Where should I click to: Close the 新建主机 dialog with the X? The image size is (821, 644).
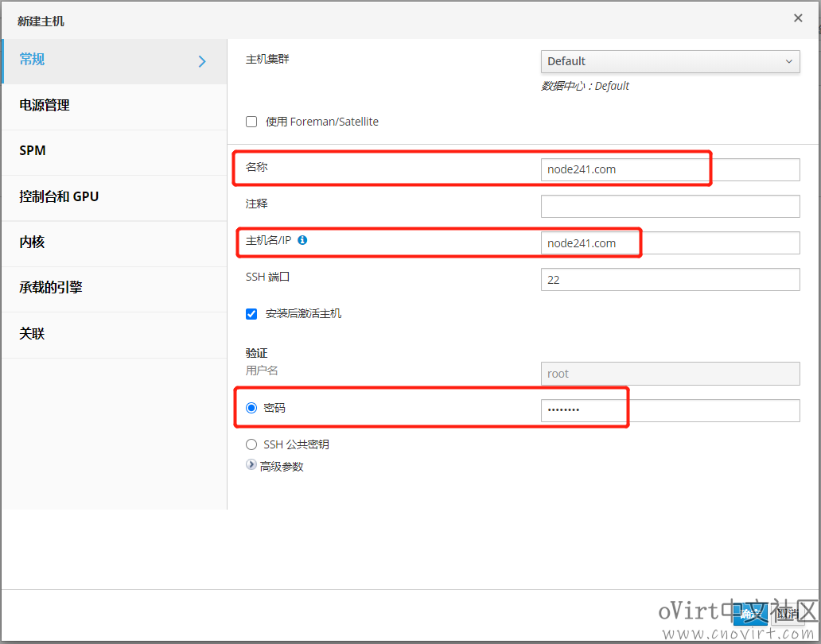click(x=798, y=18)
